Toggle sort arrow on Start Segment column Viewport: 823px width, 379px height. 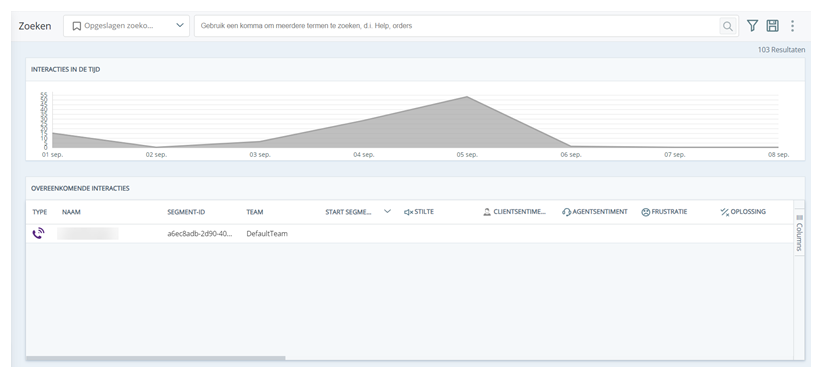pyautogui.click(x=387, y=212)
